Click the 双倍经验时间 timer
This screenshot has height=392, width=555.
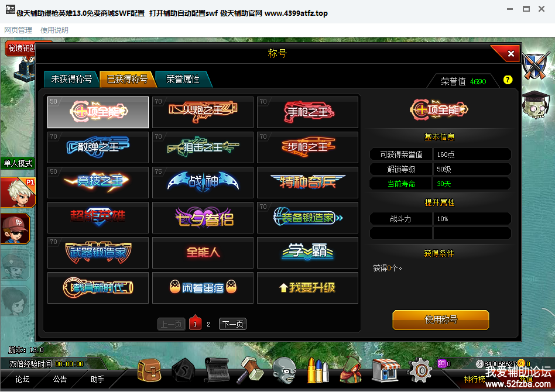[46, 364]
